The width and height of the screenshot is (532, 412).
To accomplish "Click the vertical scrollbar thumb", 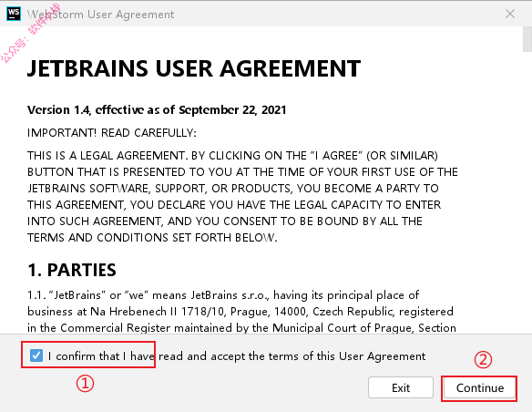I will (x=527, y=39).
